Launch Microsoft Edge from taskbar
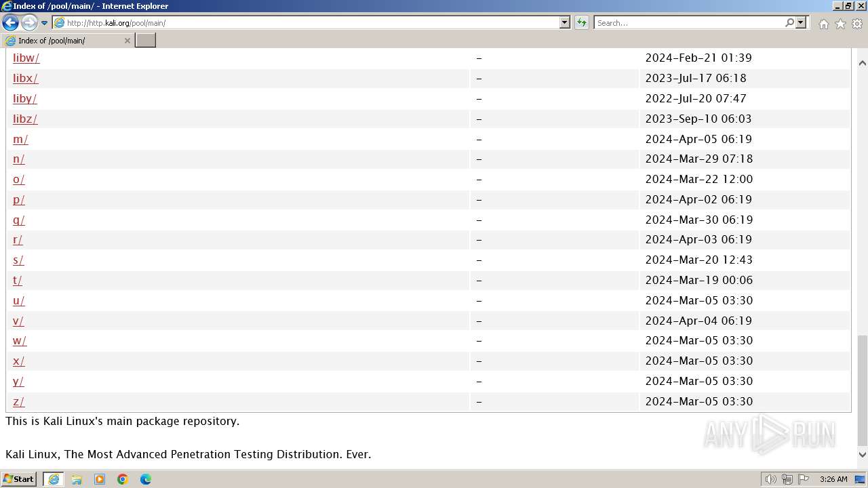The width and height of the screenshot is (868, 488). tap(146, 479)
